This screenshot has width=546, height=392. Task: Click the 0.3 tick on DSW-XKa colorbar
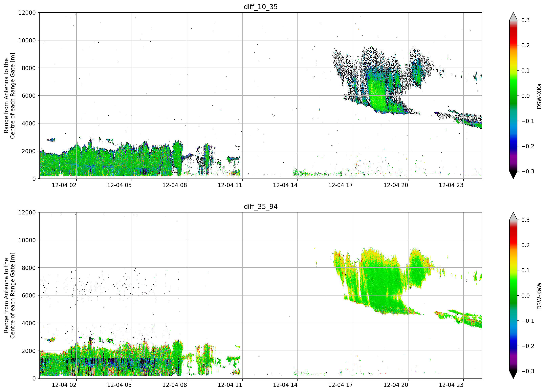tap(526, 20)
